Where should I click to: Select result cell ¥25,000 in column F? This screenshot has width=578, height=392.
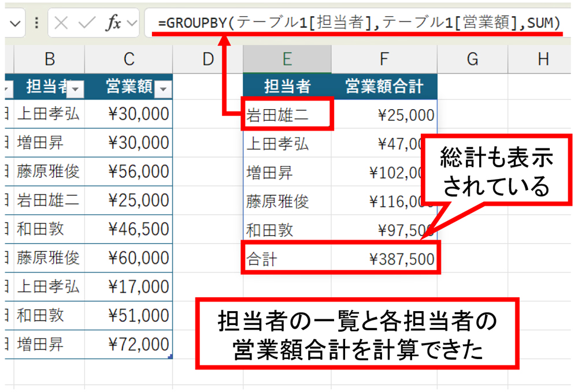coord(384,114)
